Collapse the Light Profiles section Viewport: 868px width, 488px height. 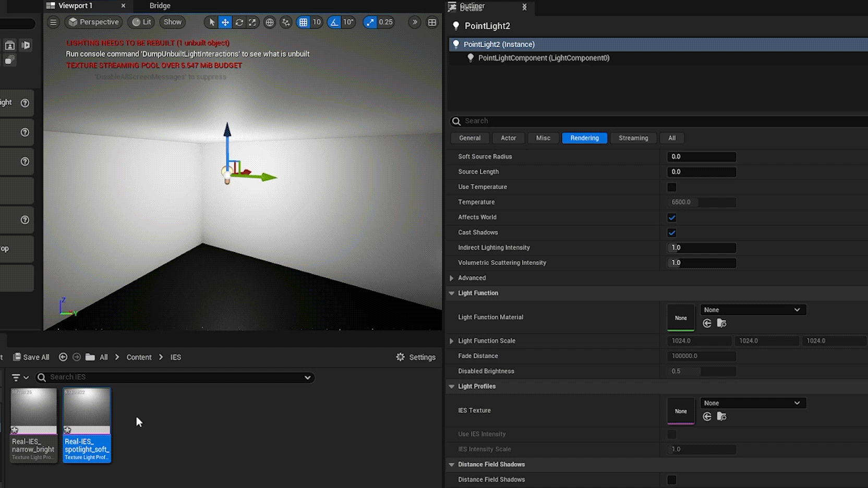click(452, 386)
